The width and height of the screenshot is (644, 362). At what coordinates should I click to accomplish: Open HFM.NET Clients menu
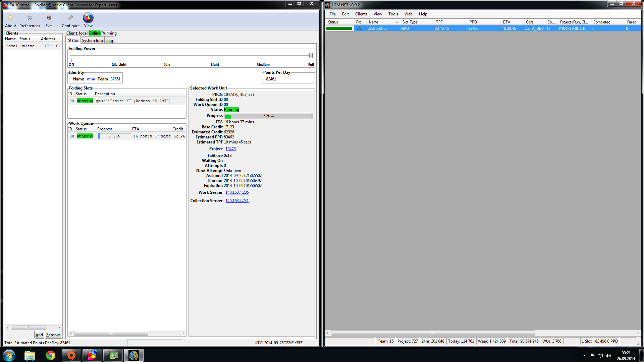[361, 14]
